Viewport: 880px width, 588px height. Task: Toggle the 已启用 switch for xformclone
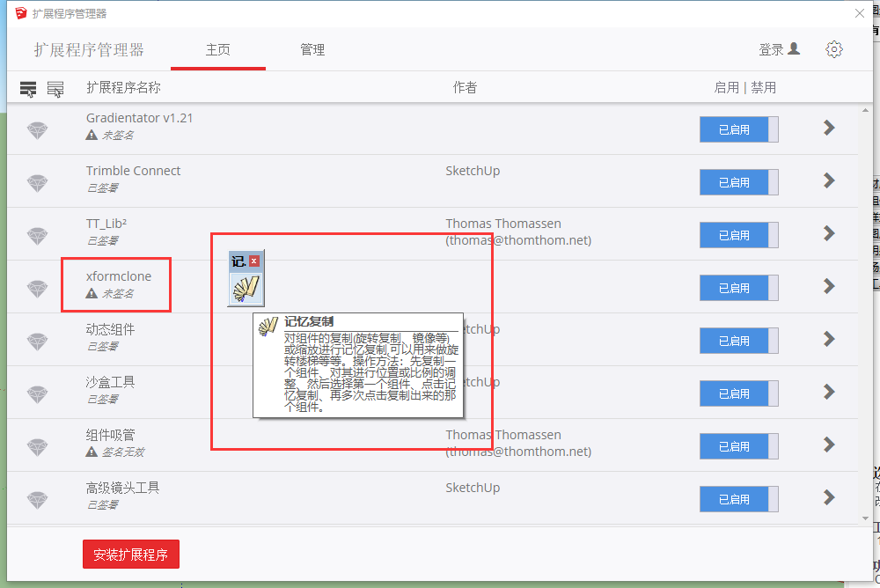(738, 288)
